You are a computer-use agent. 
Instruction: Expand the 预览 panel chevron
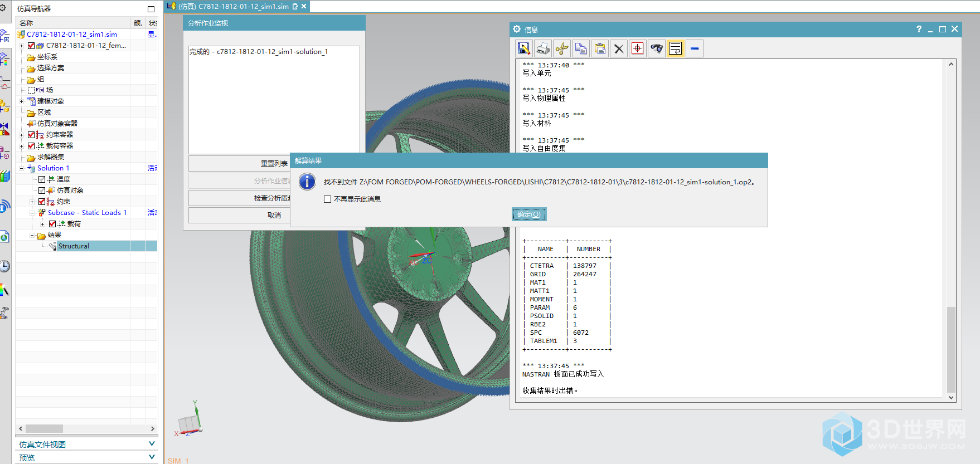point(152,457)
